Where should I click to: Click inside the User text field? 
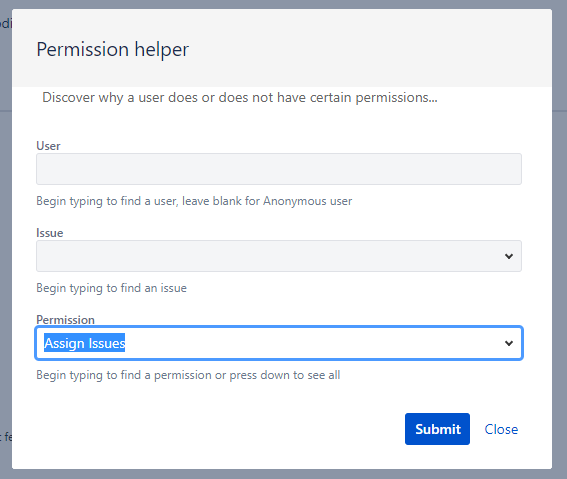279,169
